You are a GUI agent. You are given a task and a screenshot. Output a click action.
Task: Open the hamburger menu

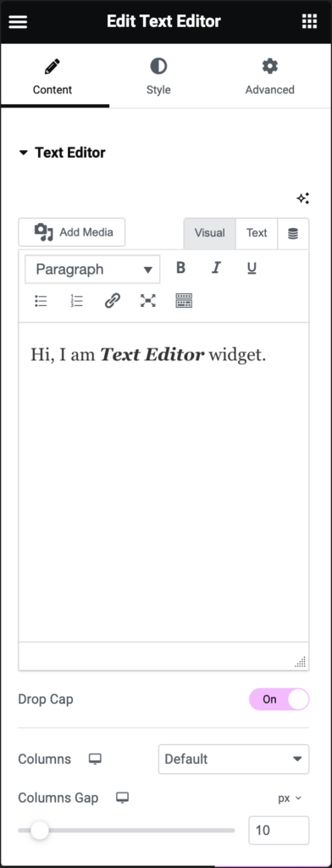(x=18, y=21)
